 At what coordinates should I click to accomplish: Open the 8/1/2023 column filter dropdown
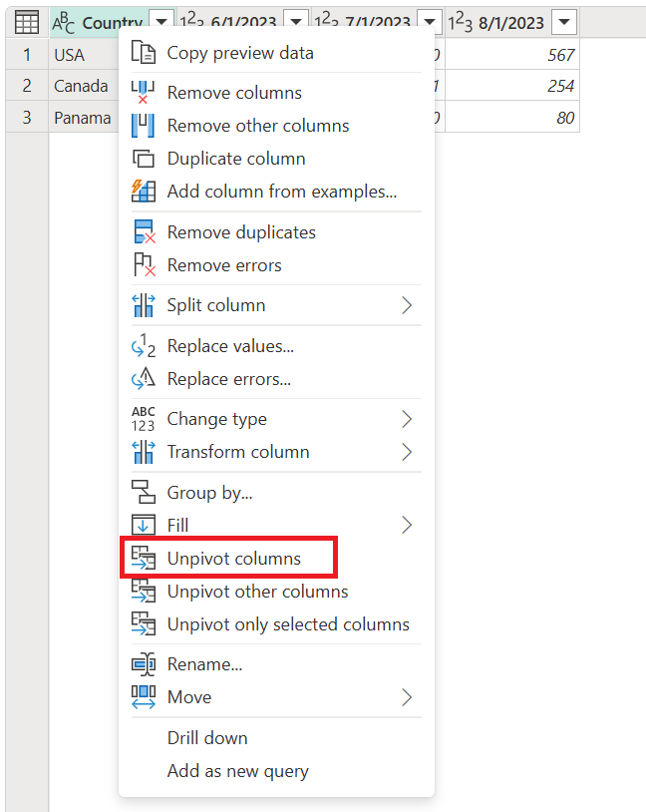pos(564,22)
